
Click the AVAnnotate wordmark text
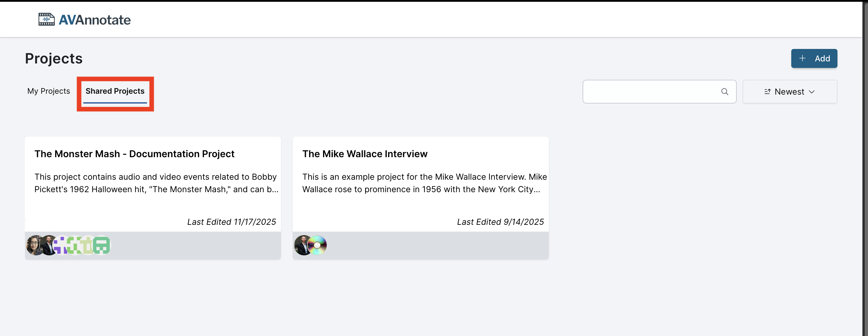(95, 20)
